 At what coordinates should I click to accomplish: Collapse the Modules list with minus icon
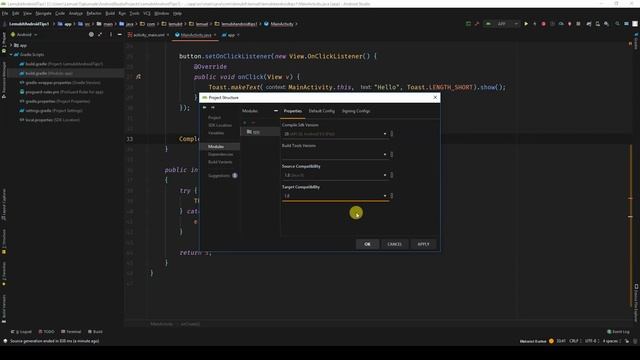click(x=276, y=111)
